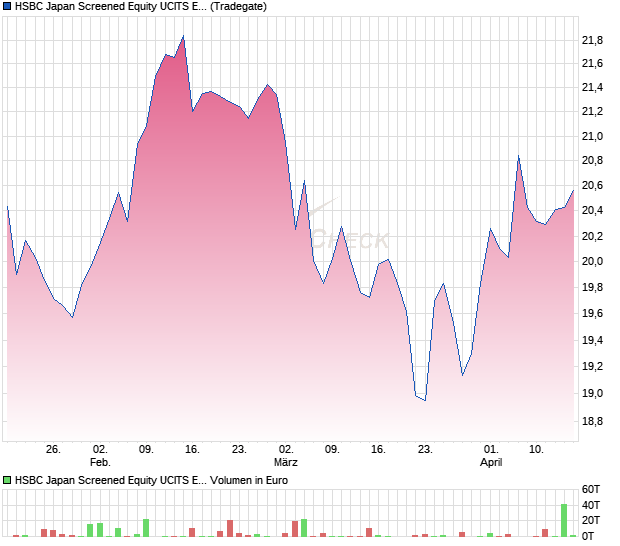The width and height of the screenshot is (620, 546).
Task: Select the '01. April' date marker
Action: 491,456
